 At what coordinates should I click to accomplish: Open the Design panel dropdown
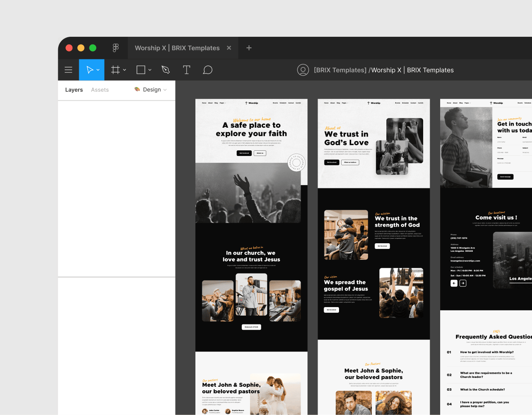point(152,90)
